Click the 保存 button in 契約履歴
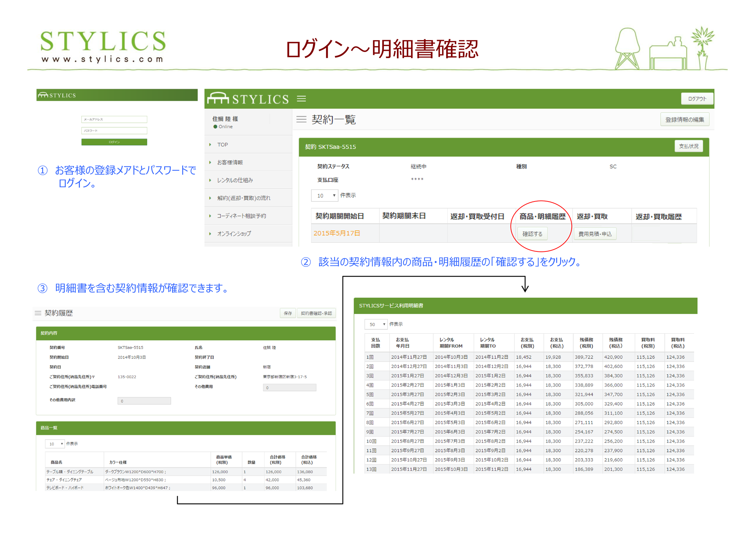Screen dimensions: 756x534 click(288, 313)
